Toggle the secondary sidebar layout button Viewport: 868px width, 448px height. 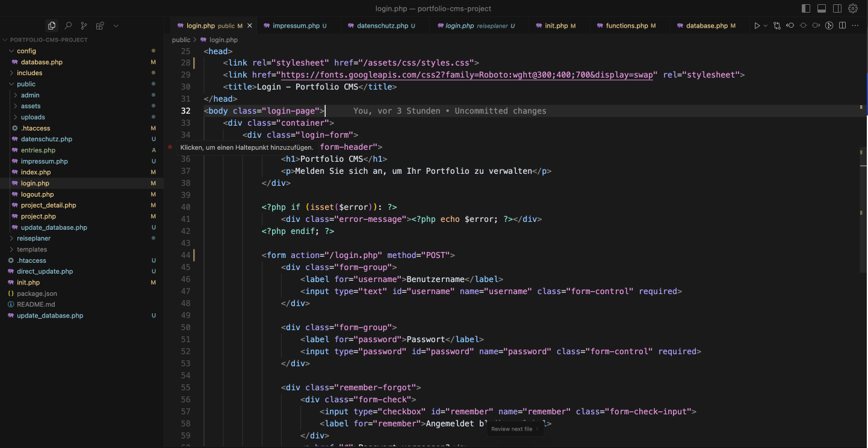click(x=837, y=8)
